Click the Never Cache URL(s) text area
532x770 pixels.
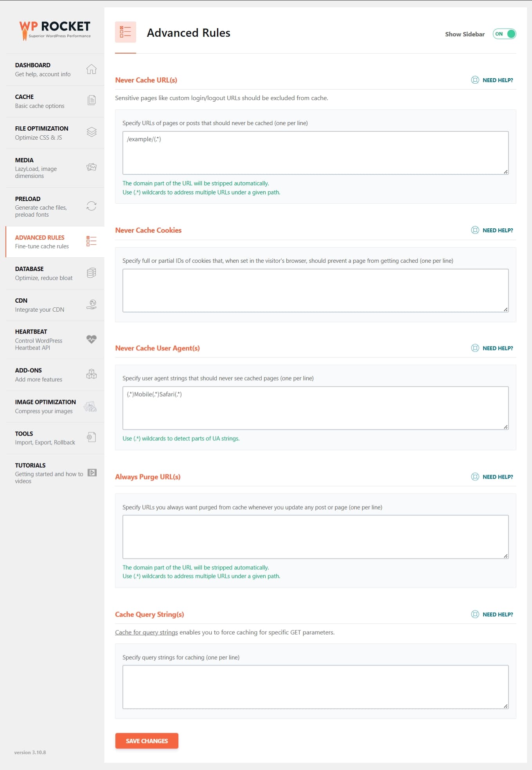pos(315,153)
